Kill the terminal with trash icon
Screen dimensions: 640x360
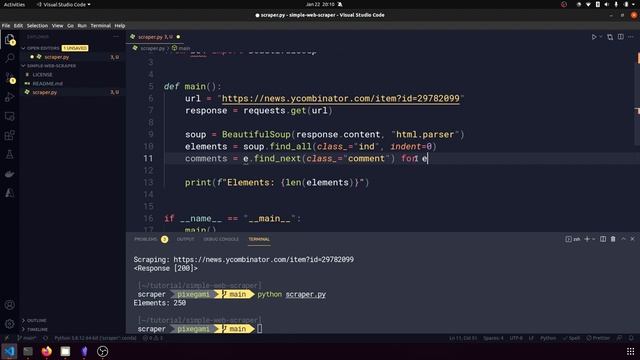613,239
